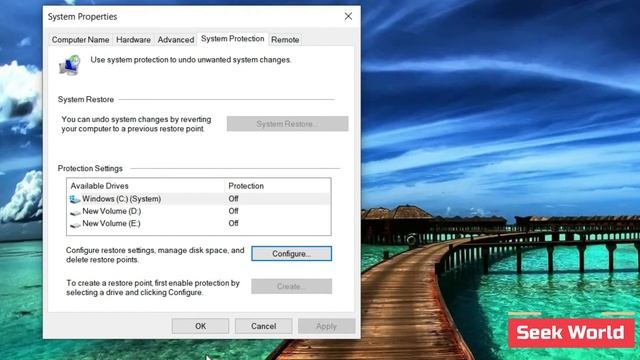Click the System Restore section label
Screen dimensions: 640x360
tap(86, 100)
